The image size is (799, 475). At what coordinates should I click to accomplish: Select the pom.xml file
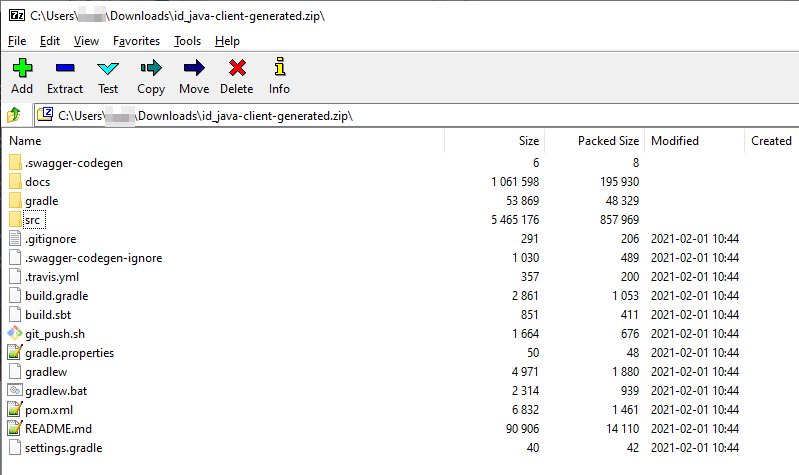[49, 410]
